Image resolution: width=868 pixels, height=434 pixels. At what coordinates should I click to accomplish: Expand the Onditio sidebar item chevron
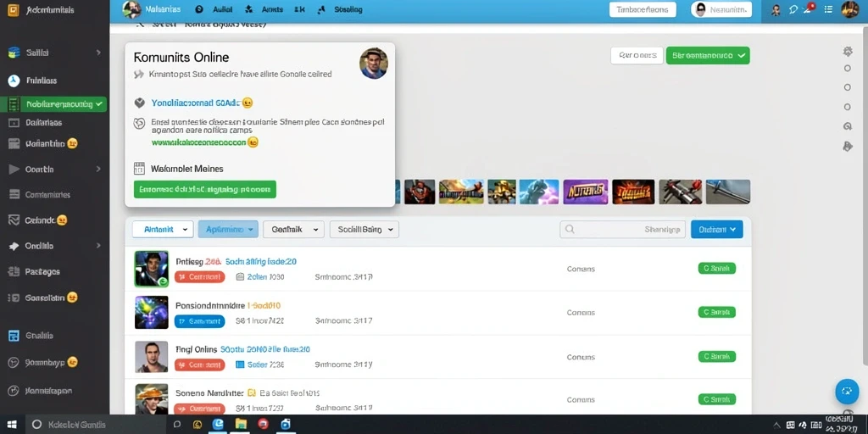coord(98,246)
